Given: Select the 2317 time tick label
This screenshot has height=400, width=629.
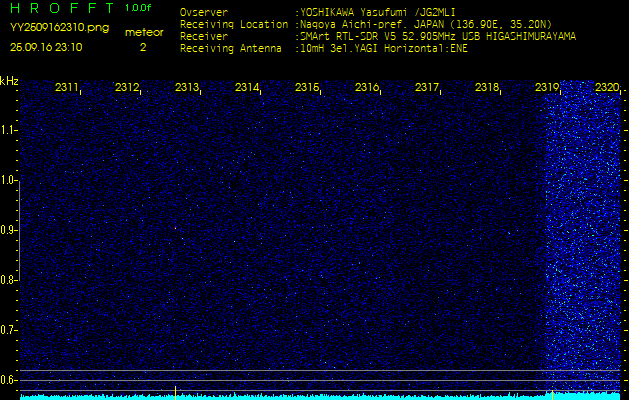Looking at the screenshot, I should tap(427, 88).
